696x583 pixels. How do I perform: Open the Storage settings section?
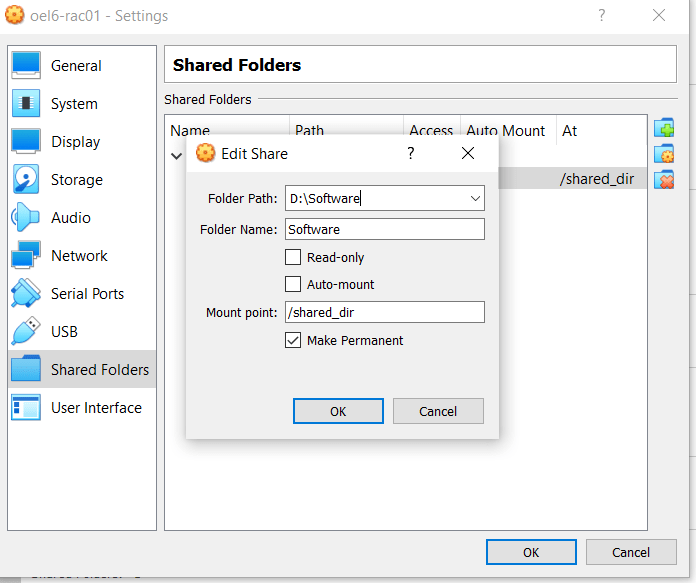tap(76, 180)
